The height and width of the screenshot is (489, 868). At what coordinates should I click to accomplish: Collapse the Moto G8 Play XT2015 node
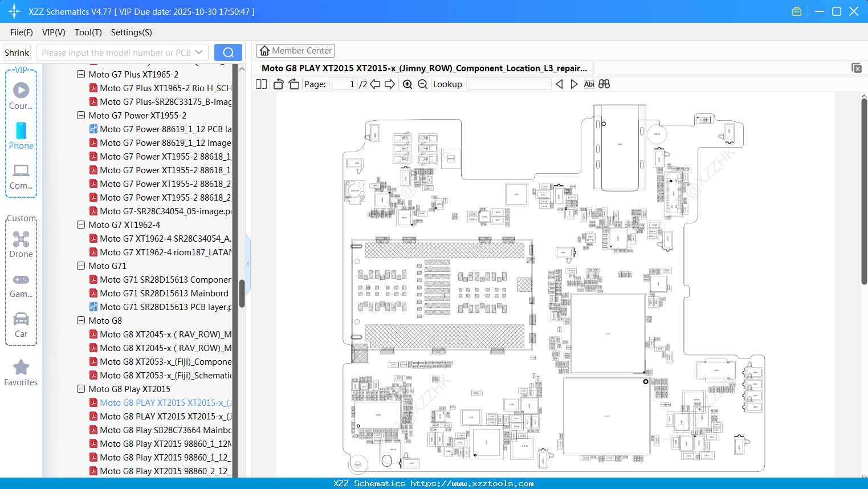81,389
